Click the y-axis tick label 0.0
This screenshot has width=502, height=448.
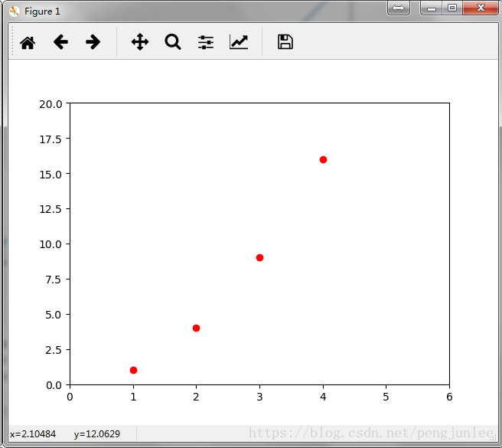54,385
